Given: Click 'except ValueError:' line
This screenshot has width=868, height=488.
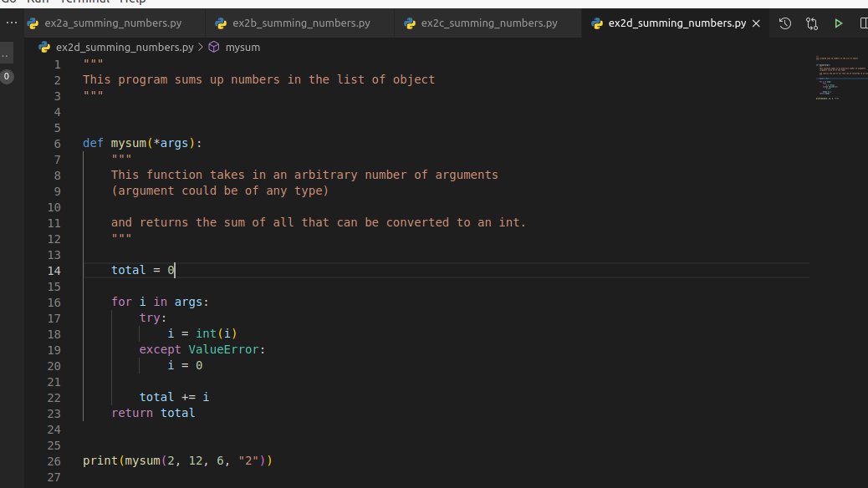Looking at the screenshot, I should (x=202, y=349).
